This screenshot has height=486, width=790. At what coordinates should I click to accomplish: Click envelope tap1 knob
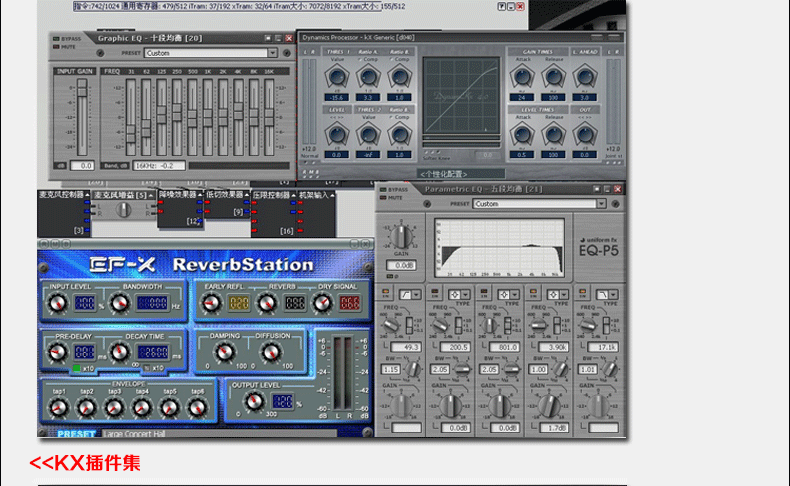click(58, 408)
